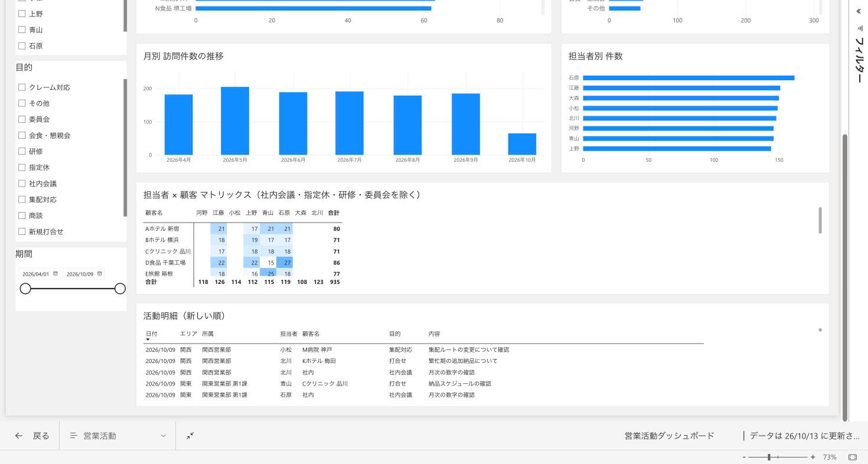The height and width of the screenshot is (464, 868).
Task: Open the 営業活動 page dropdown
Action: coord(118,436)
